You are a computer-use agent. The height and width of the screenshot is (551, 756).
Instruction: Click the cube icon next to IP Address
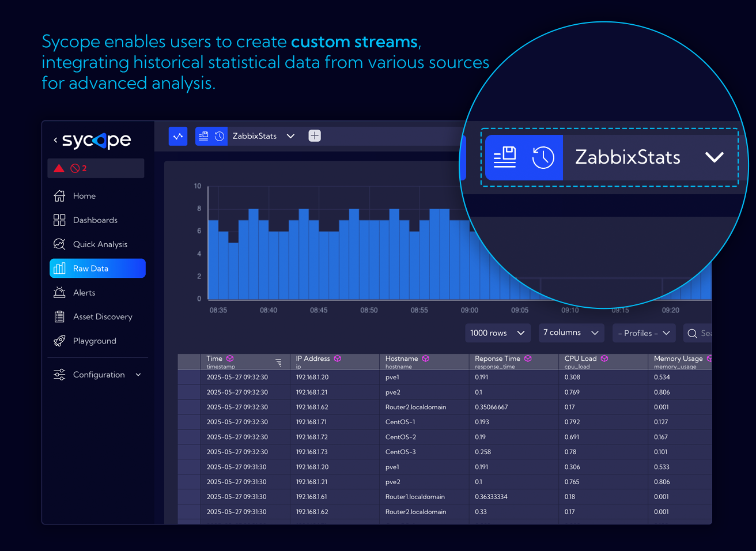click(338, 358)
